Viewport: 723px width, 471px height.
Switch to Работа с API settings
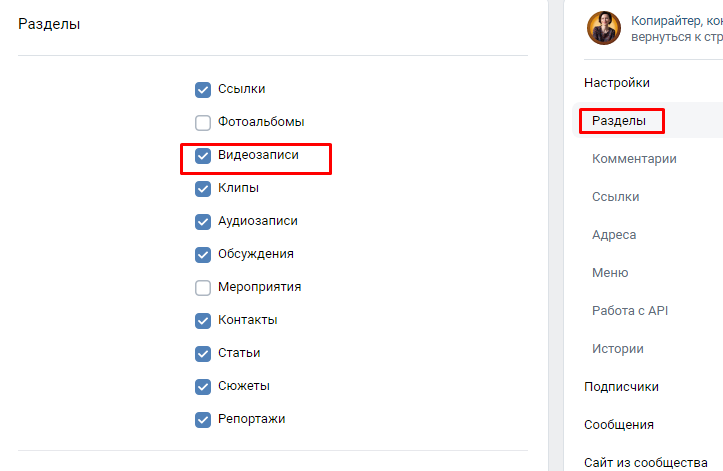coord(629,311)
